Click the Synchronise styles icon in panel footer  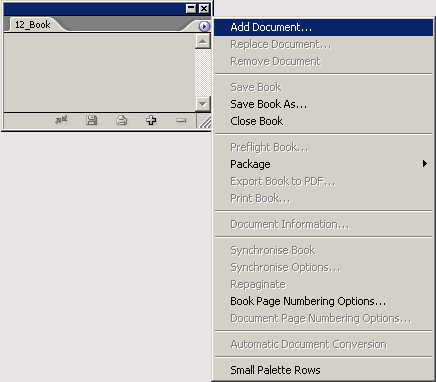click(x=61, y=120)
